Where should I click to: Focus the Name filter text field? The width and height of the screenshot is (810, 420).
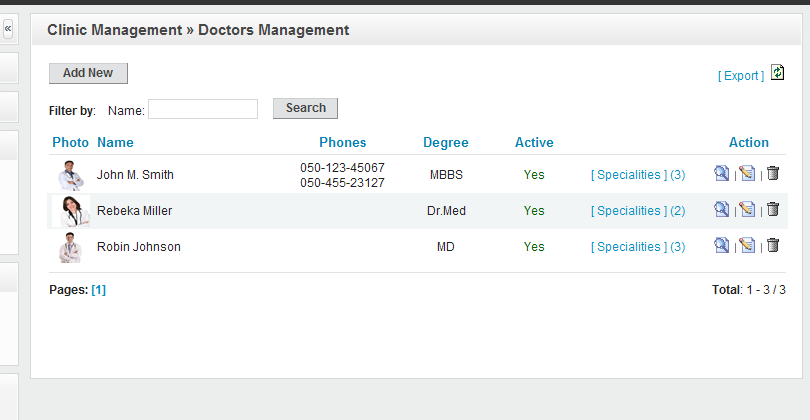[x=203, y=109]
